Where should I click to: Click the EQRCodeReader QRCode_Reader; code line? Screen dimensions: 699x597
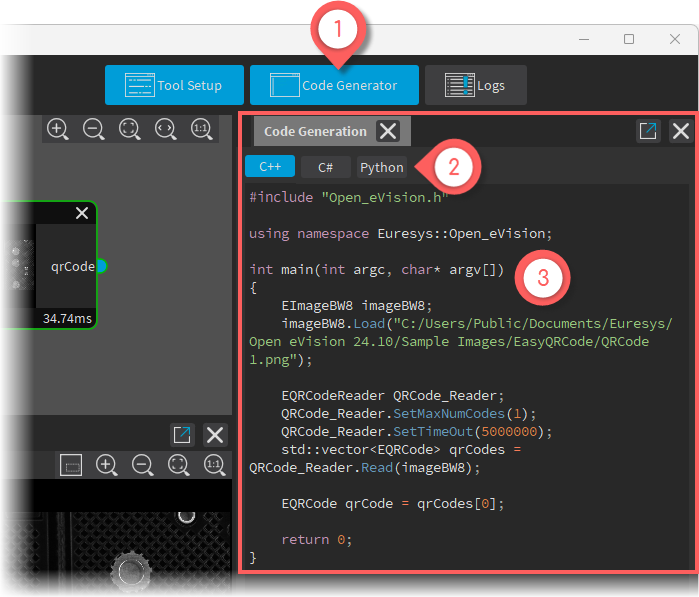392,395
